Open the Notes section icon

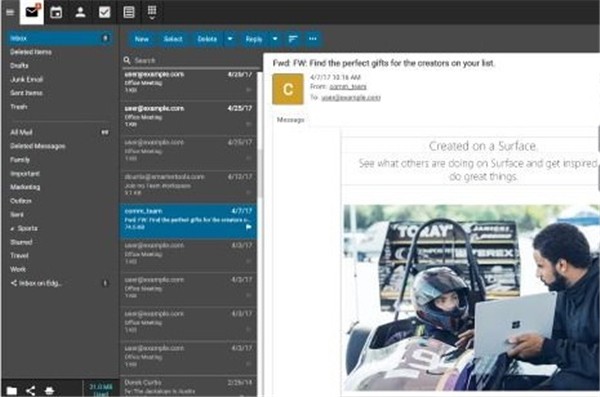[129, 12]
